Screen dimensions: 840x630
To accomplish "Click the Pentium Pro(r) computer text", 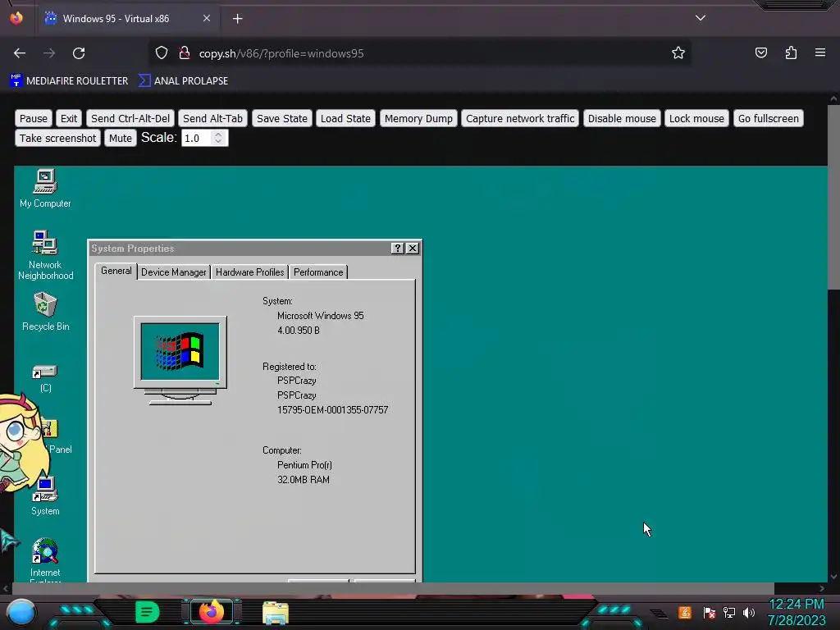I will (304, 465).
